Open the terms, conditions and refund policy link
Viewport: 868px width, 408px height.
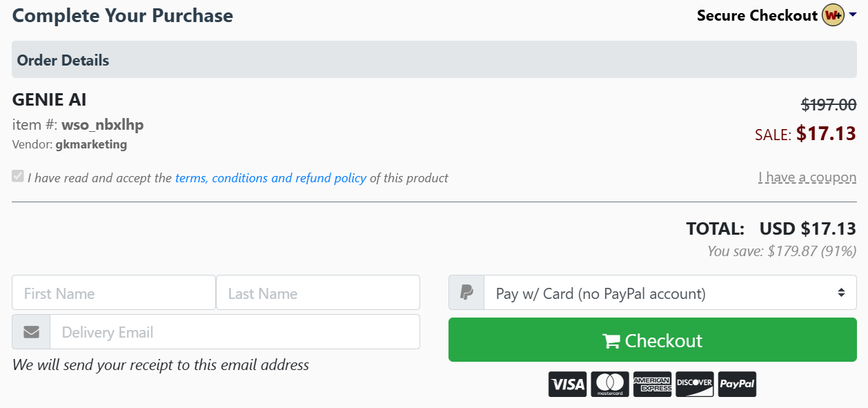[x=270, y=177]
